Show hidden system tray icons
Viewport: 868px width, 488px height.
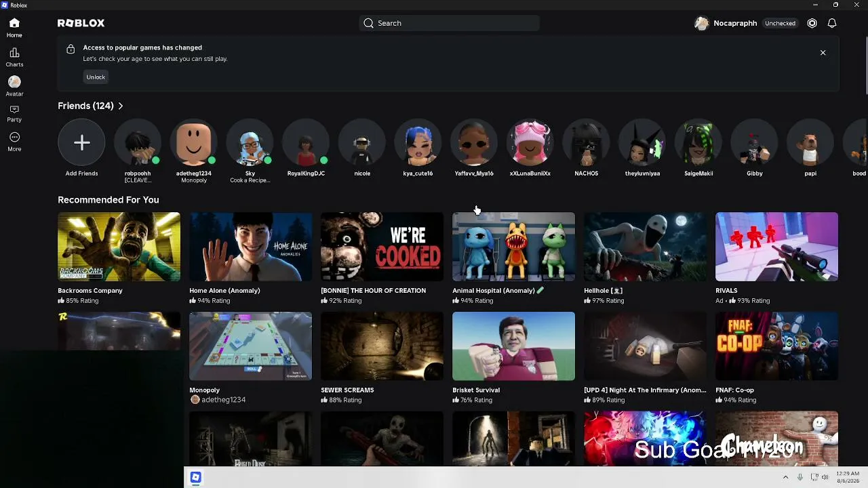[x=785, y=477]
